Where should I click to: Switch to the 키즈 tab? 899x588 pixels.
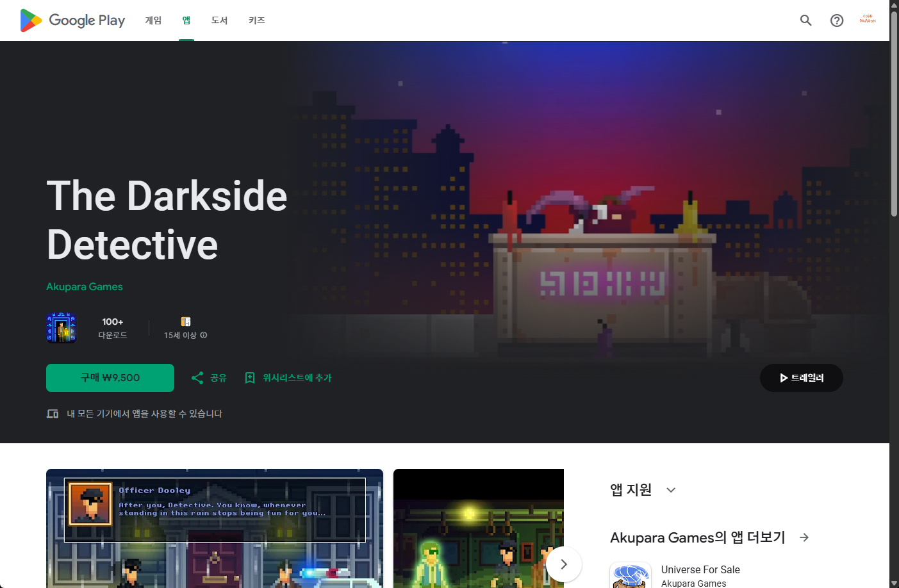(x=257, y=20)
